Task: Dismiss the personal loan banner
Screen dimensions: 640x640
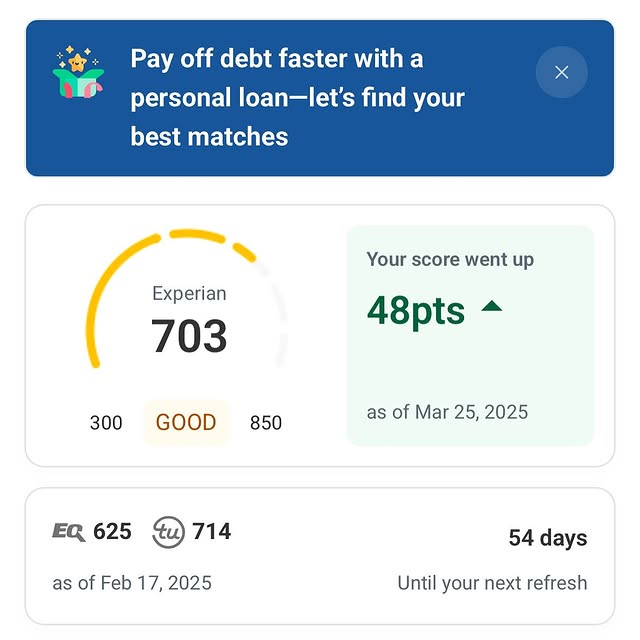Action: [561, 72]
